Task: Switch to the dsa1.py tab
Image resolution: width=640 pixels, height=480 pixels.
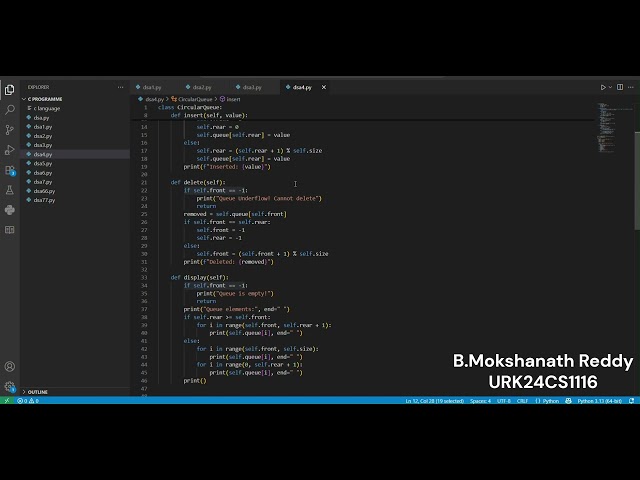Action: coord(152,87)
